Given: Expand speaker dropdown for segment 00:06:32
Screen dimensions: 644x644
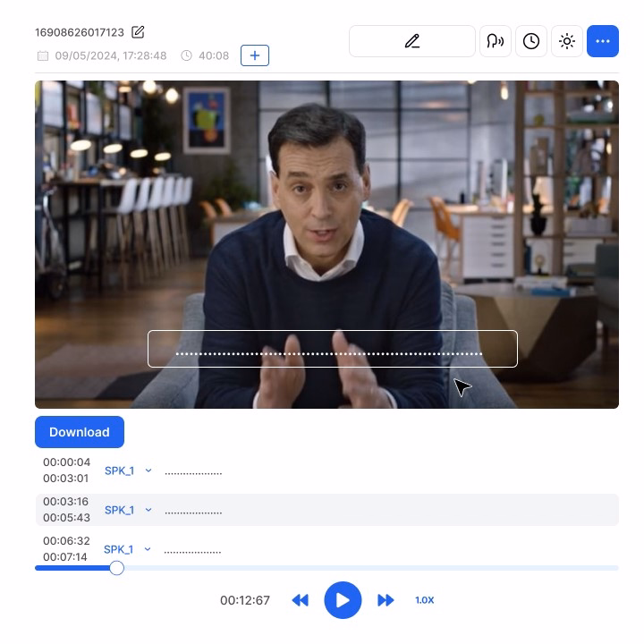Looking at the screenshot, I should (x=148, y=549).
